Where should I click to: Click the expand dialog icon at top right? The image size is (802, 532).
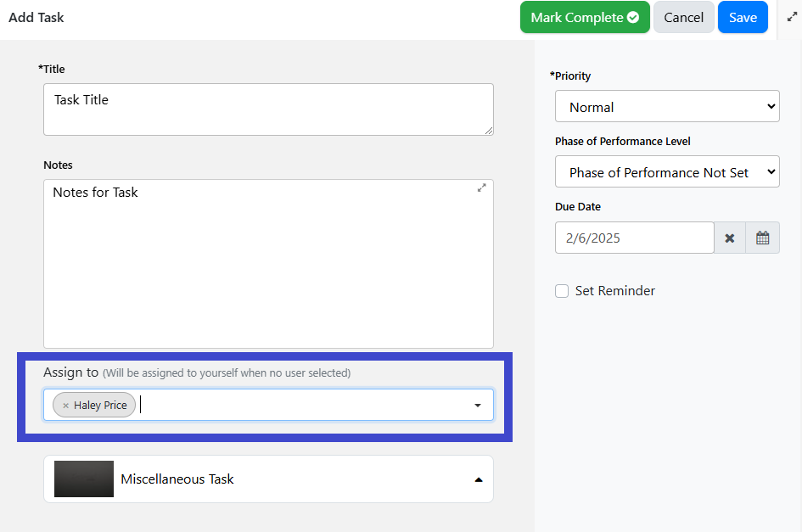click(792, 17)
